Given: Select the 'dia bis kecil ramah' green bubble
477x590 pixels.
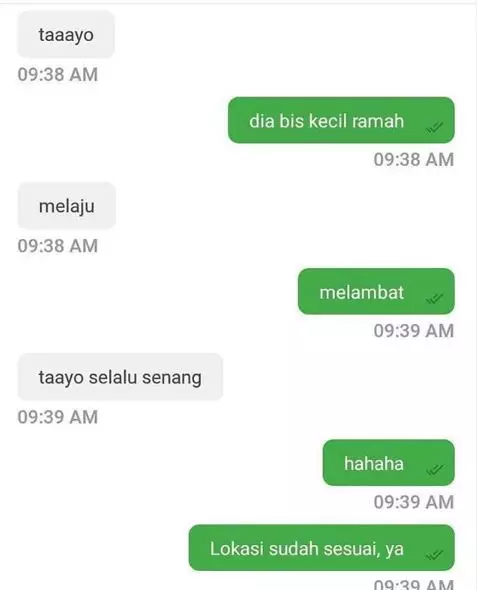Looking at the screenshot, I should click(x=341, y=120).
